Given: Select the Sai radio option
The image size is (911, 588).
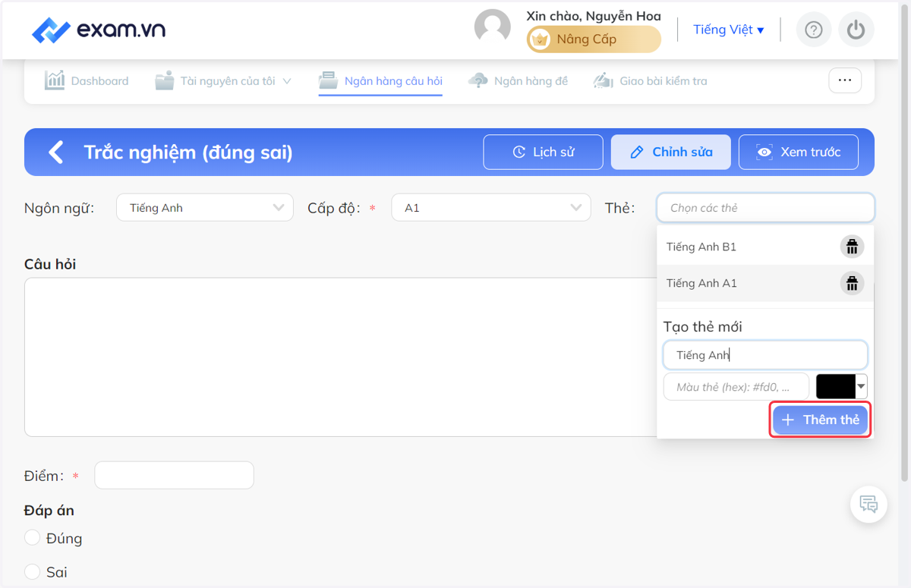Looking at the screenshot, I should [x=32, y=571].
